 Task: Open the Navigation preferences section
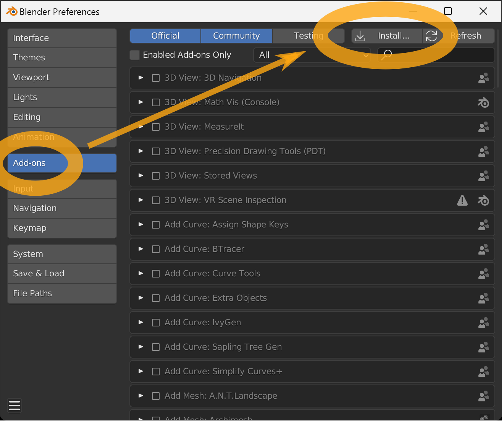click(62, 208)
